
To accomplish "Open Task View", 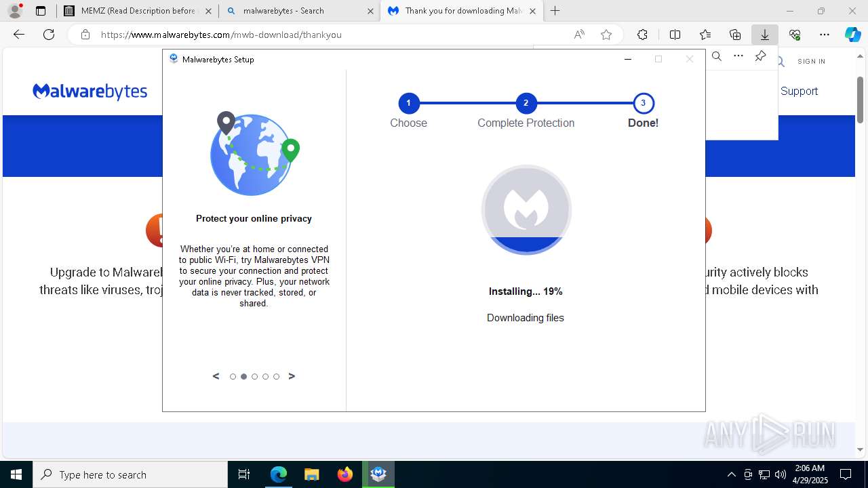I will [x=244, y=474].
